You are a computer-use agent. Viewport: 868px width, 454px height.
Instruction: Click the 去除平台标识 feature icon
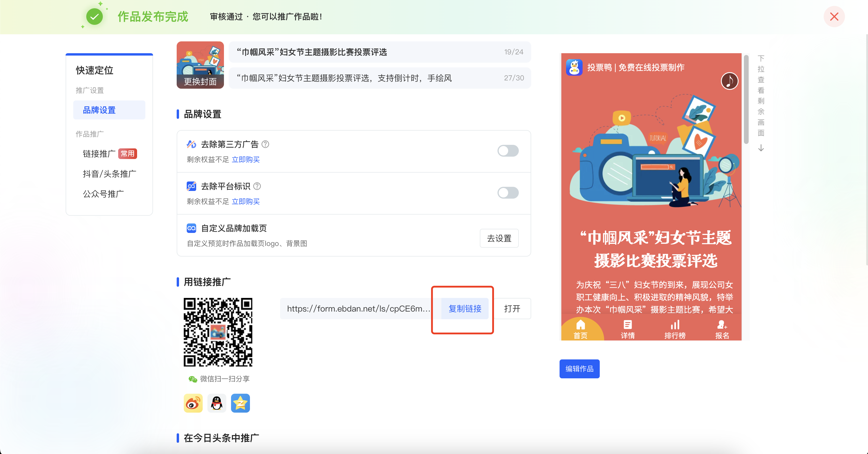coord(191,186)
